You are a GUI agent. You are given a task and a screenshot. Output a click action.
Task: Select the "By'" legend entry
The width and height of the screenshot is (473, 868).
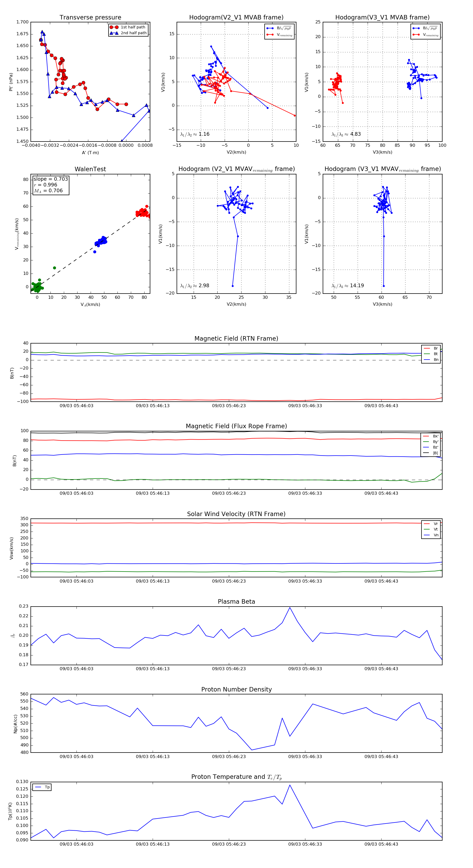[431, 442]
